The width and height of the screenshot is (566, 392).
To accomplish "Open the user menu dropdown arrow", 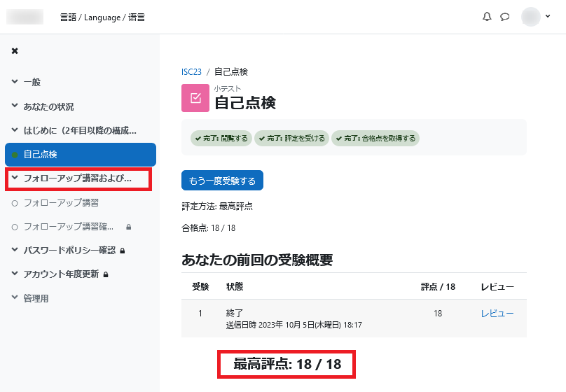I will (548, 16).
